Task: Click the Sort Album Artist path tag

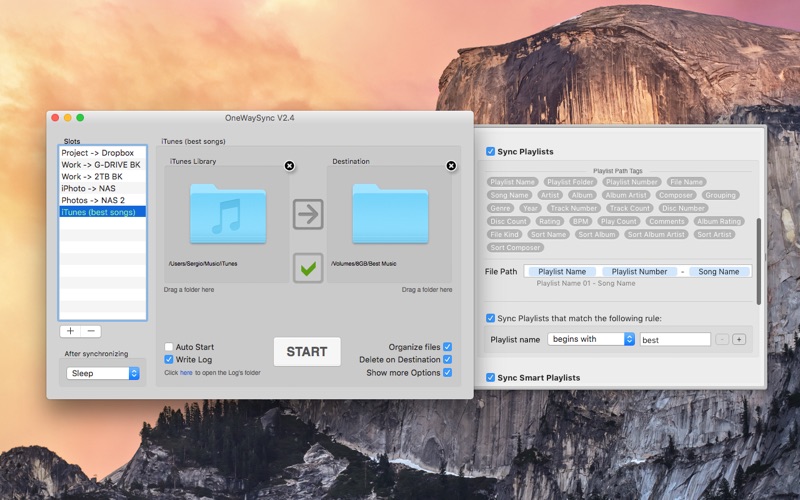Action: pyautogui.click(x=656, y=235)
